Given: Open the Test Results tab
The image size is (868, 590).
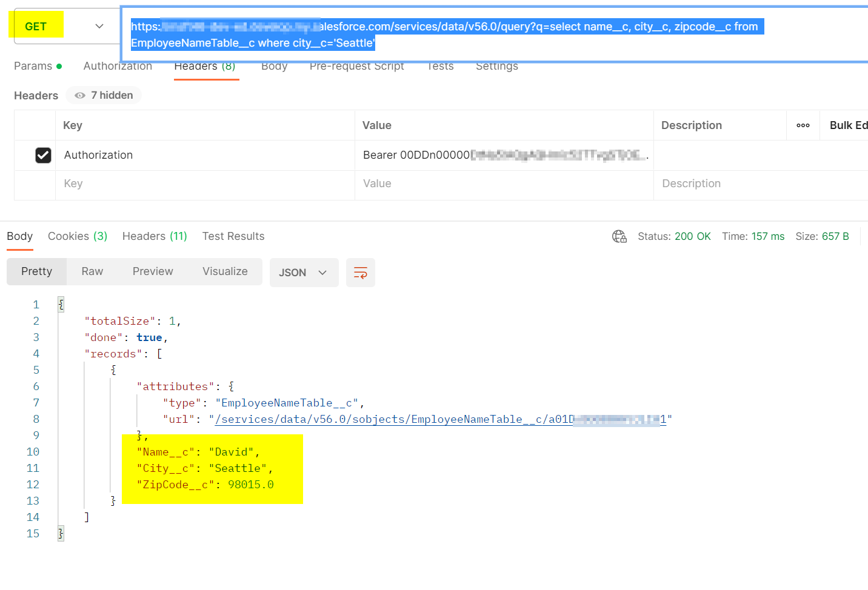Looking at the screenshot, I should point(233,236).
